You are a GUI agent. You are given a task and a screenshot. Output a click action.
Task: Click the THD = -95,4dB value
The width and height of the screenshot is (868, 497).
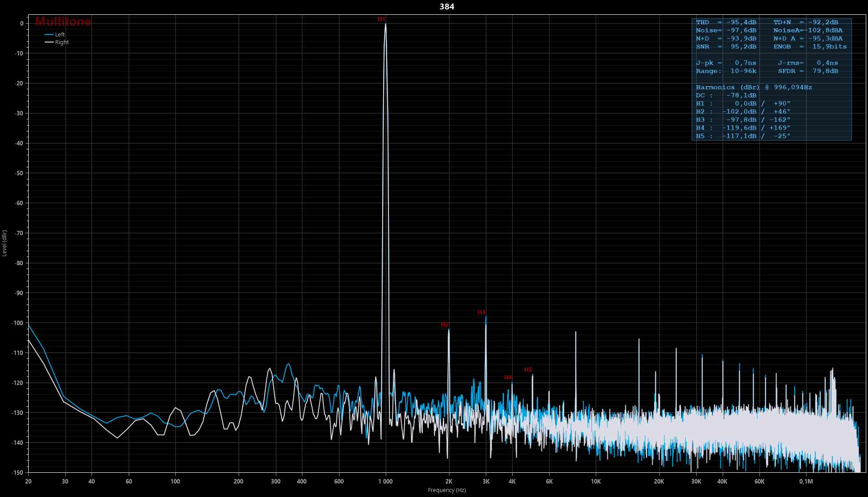click(x=726, y=22)
